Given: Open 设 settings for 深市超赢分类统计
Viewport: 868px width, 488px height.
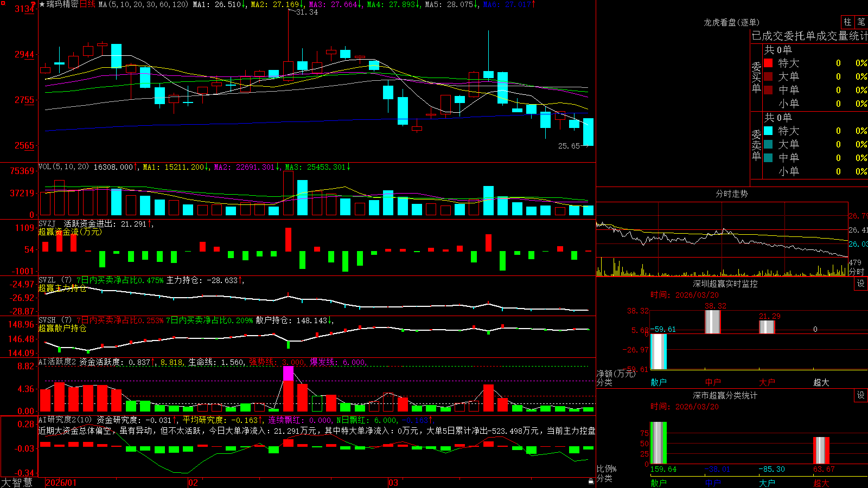Looking at the screenshot, I should pyautogui.click(x=861, y=395).
